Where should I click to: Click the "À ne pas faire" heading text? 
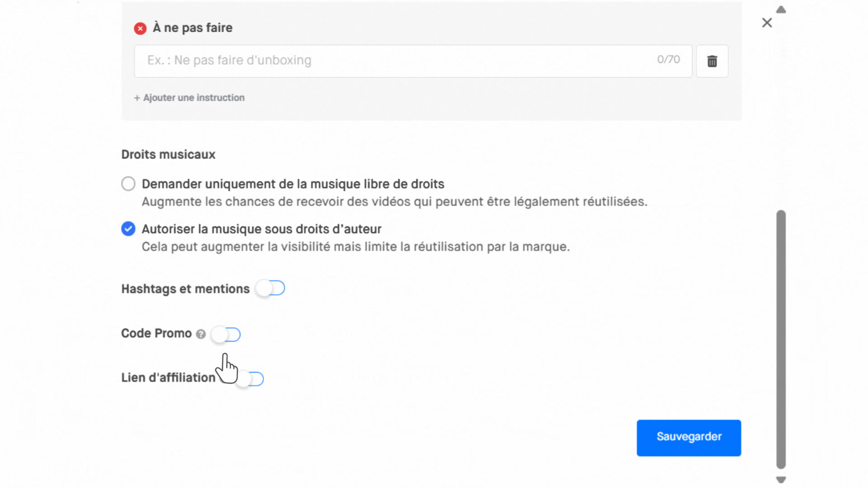193,28
